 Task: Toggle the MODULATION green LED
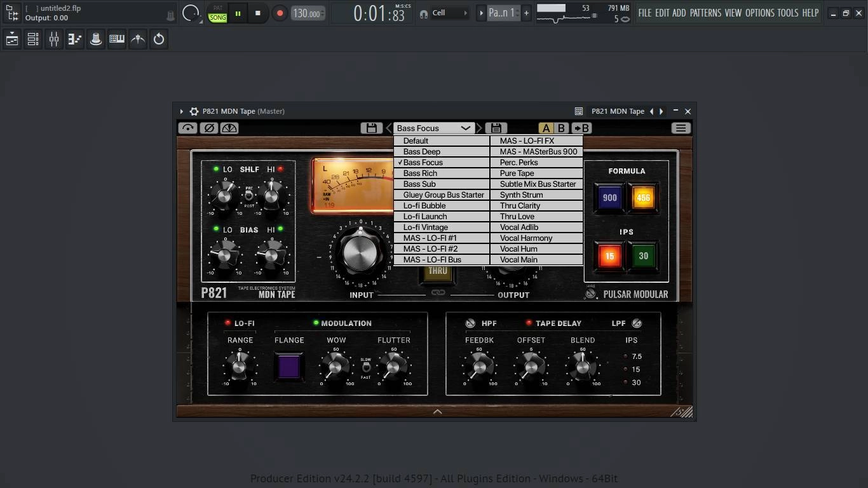[315, 323]
